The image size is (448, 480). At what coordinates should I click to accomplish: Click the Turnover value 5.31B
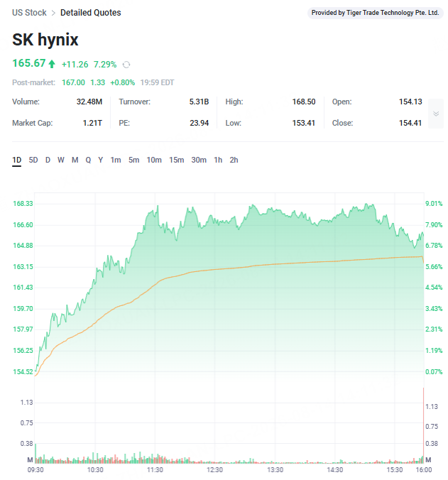199,102
